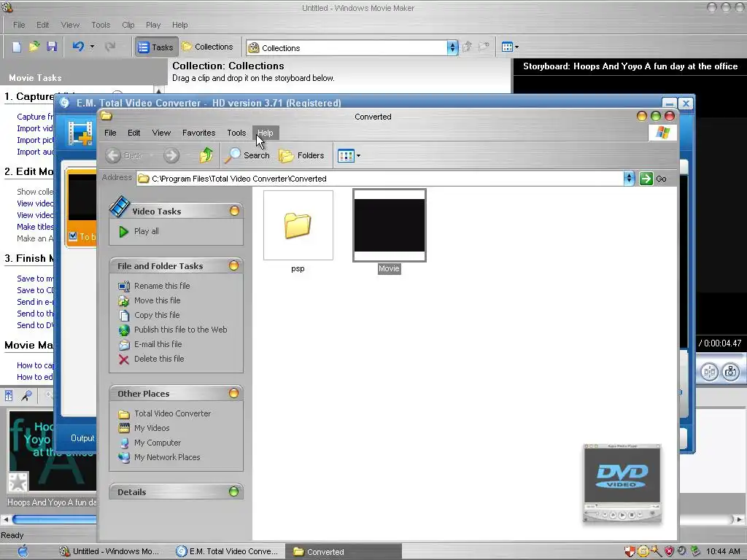This screenshot has width=747, height=560.
Task: Click the E-mail this file envelope icon
Action: click(x=124, y=345)
